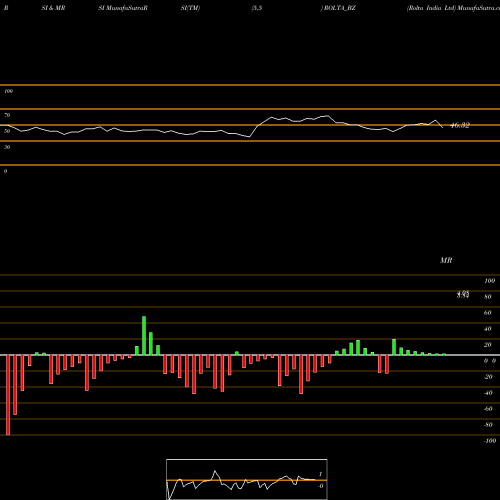Click the -20 label on MR right axis
The image size is (500, 500).
point(488,377)
